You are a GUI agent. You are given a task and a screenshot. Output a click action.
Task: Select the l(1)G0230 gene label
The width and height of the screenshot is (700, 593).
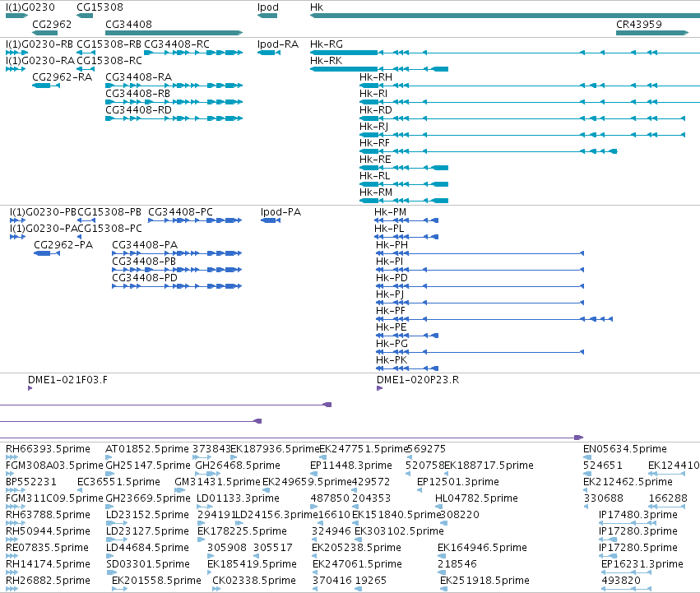[30, 7]
